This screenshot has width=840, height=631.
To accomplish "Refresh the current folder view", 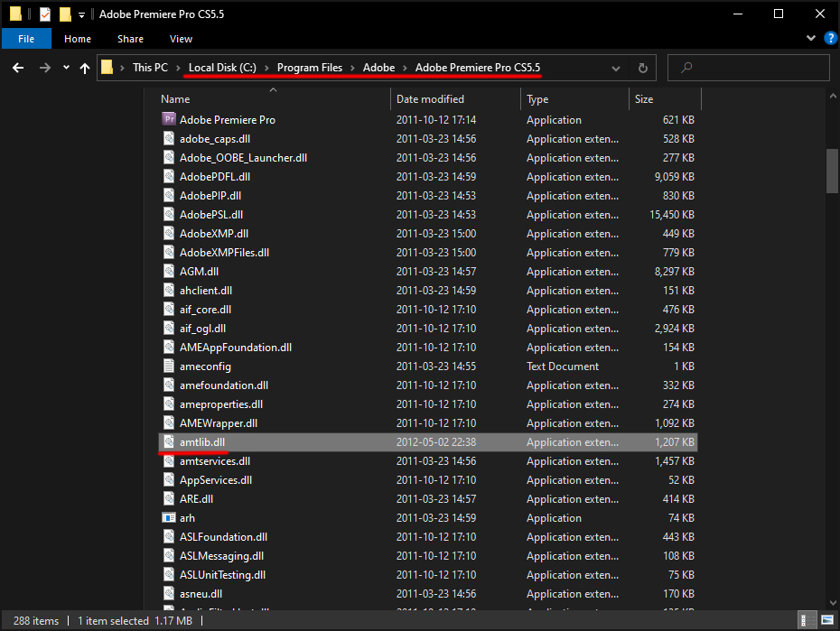I will click(643, 68).
